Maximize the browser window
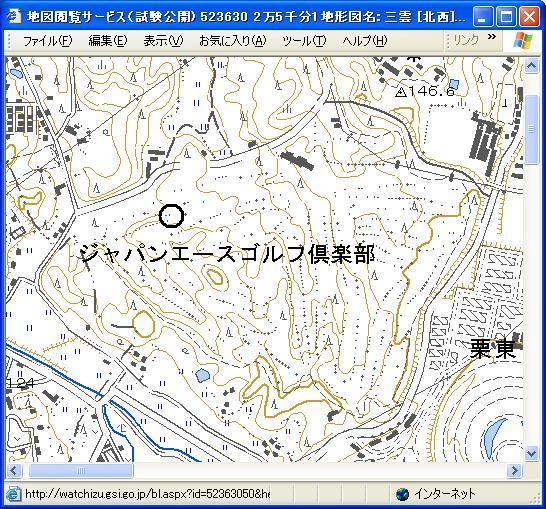Screen dimensions: 546x509 pyautogui.click(x=506, y=16)
